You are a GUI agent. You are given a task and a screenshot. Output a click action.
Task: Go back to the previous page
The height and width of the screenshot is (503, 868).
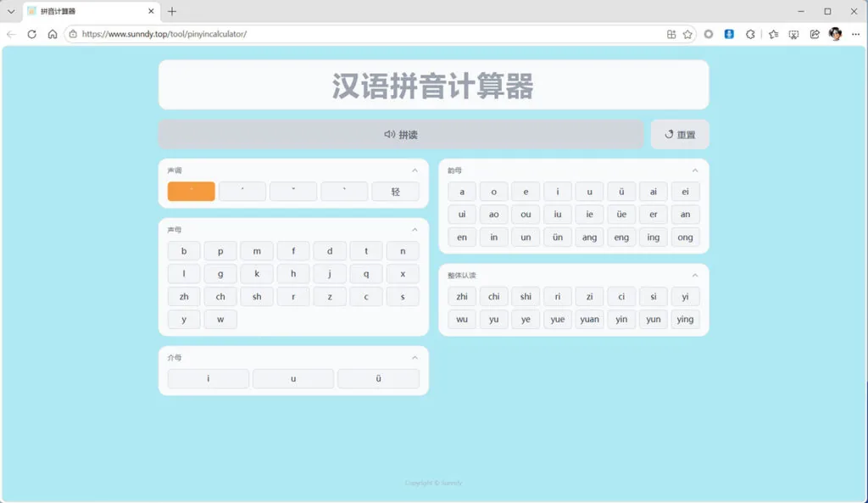coord(11,34)
